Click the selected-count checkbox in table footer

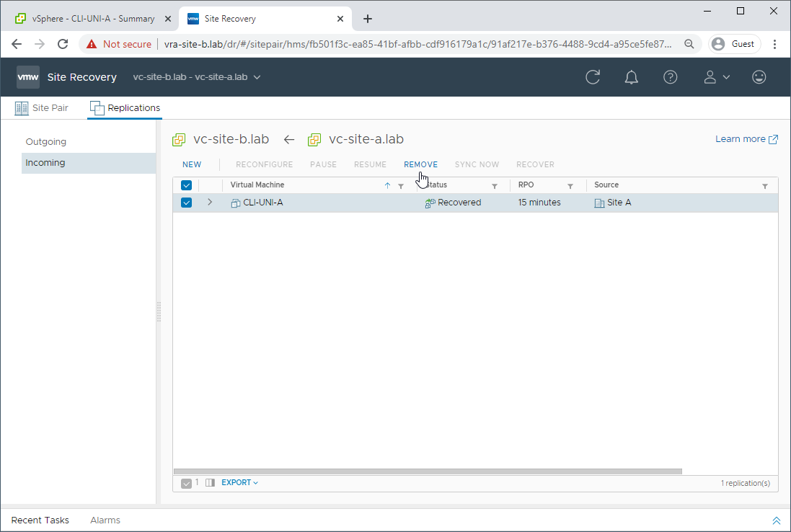click(186, 483)
